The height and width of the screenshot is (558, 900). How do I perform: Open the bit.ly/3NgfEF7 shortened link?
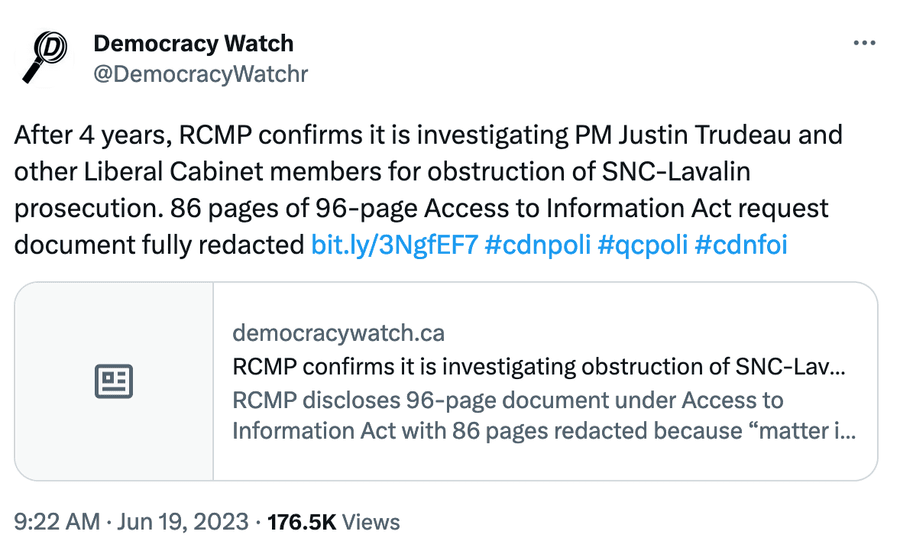tap(394, 244)
